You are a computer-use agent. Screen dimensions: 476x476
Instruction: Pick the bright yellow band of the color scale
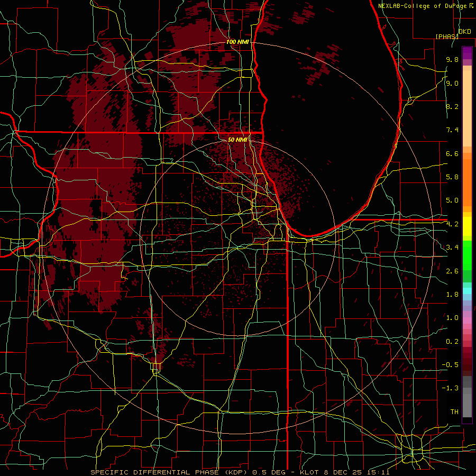(x=467, y=226)
